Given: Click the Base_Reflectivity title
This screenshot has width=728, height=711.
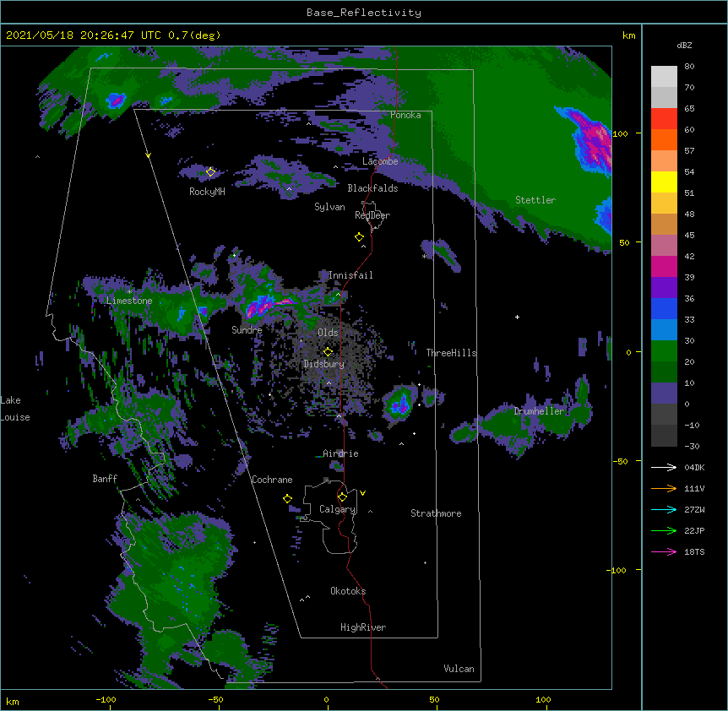Looking at the screenshot, I should [364, 13].
